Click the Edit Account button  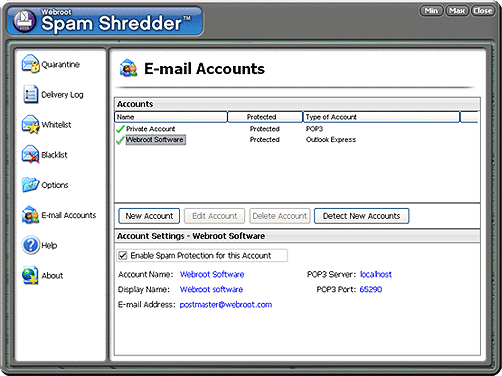(x=214, y=216)
